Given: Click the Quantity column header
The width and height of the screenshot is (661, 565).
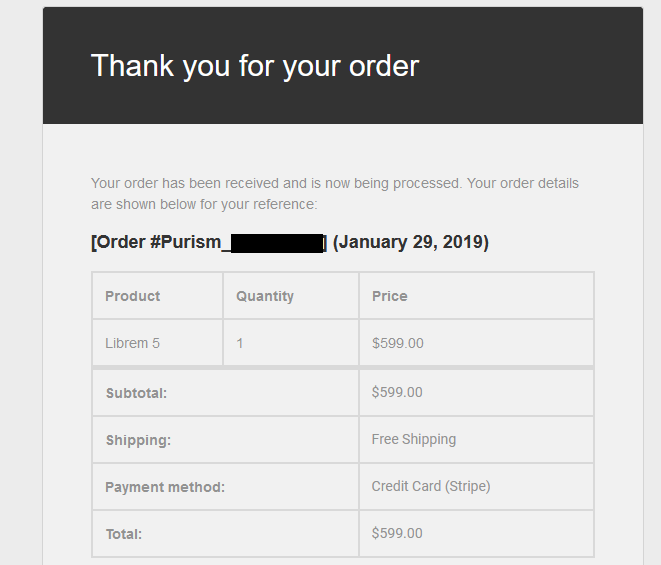Looking at the screenshot, I should coord(265,296).
